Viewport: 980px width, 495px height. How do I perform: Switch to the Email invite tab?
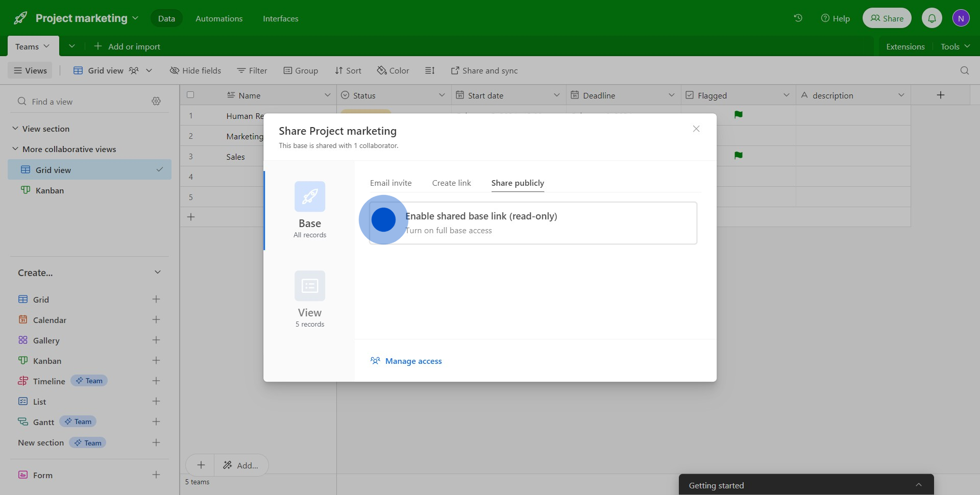(390, 183)
